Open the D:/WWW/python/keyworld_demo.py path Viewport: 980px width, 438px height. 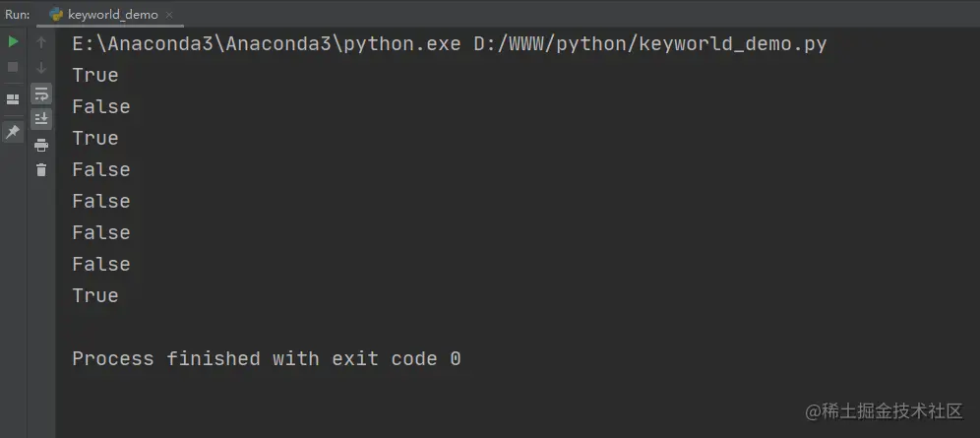click(650, 43)
